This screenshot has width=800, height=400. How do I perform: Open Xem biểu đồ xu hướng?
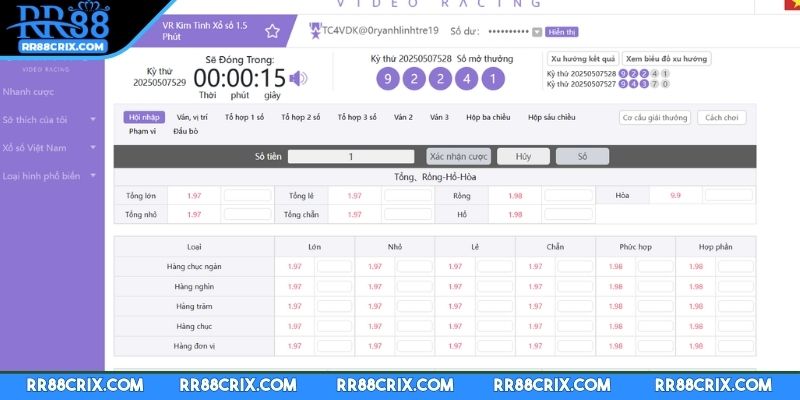click(x=666, y=59)
